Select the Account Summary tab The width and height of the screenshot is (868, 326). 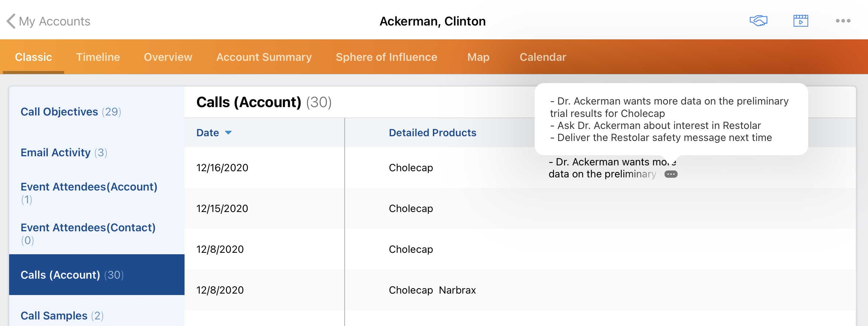pos(264,57)
